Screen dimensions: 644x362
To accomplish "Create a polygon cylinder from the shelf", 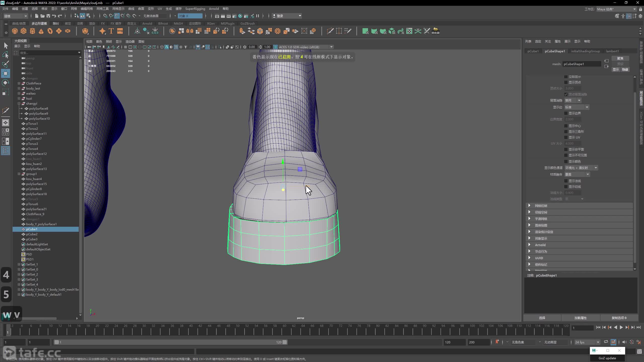I will (x=32, y=31).
